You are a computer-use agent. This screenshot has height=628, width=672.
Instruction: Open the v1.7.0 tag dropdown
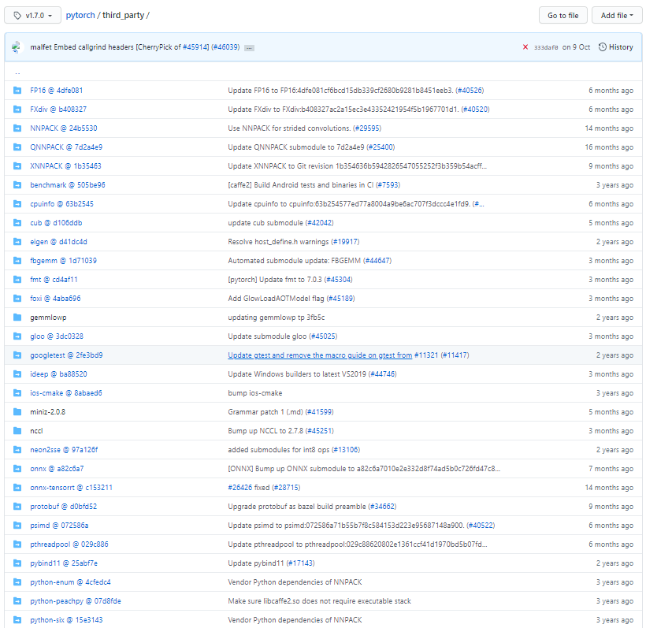32,16
